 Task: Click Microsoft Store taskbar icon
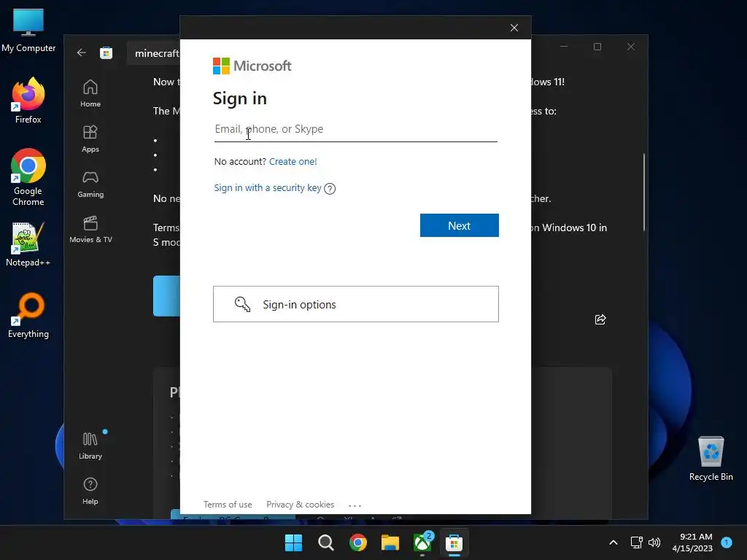click(454, 542)
